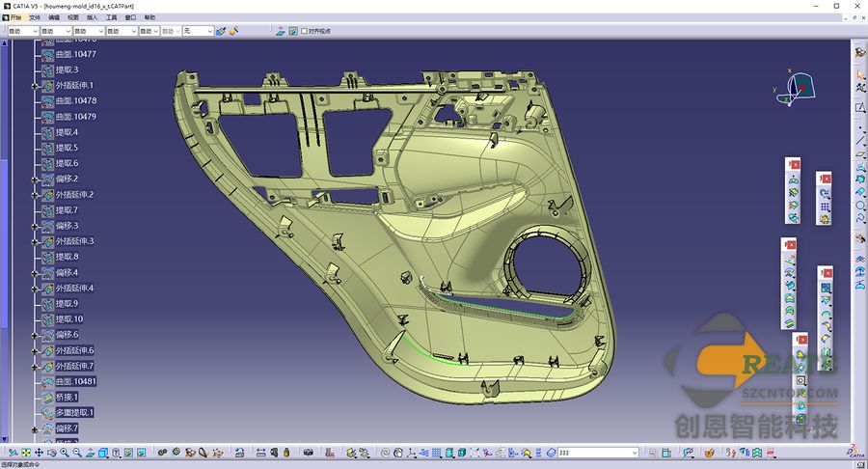Open the 插入 menu
The height and width of the screenshot is (469, 868).
click(x=92, y=17)
